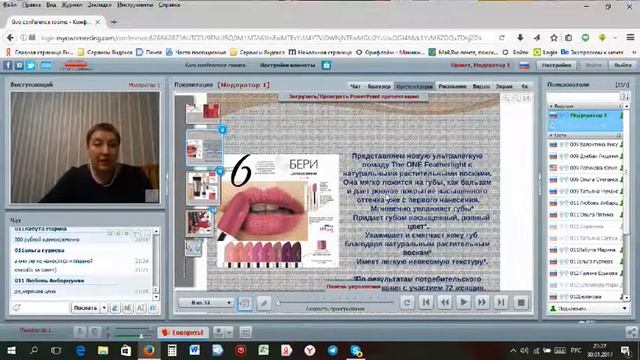640x360 pixels.
Task: Click the browser back arrow
Action: [x=10, y=38]
